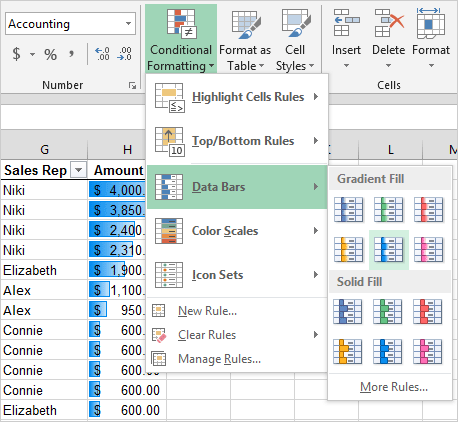The height and width of the screenshot is (422, 458).
Task: Click the Amount header cell
Action: click(118, 170)
